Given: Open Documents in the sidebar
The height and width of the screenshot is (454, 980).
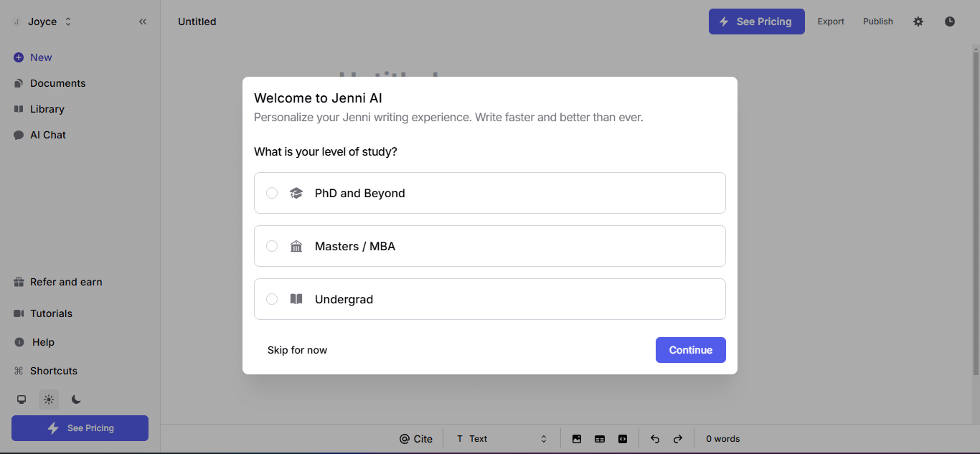Looking at the screenshot, I should coord(50,83).
